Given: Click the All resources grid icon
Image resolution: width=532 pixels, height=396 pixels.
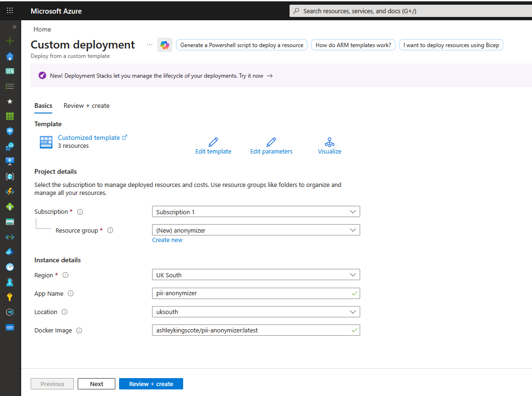Looking at the screenshot, I should click(x=10, y=116).
